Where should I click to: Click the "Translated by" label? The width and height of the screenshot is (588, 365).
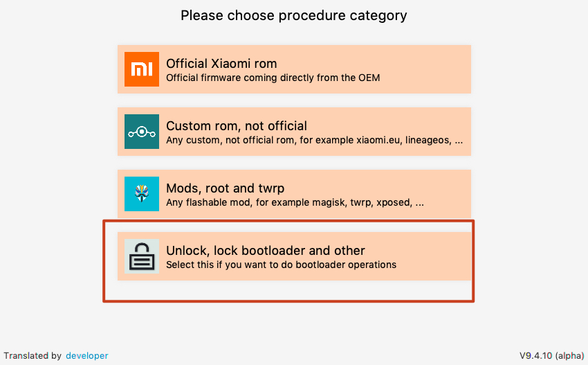click(x=33, y=355)
